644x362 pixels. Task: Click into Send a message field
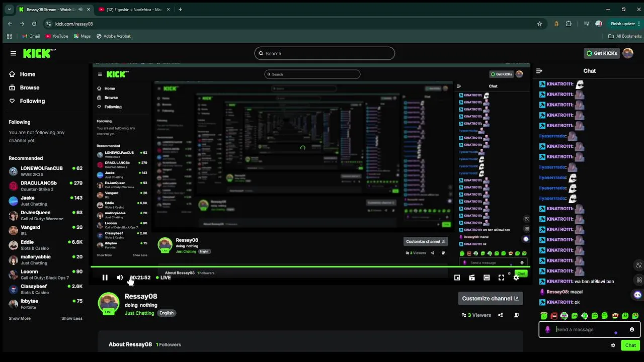[x=589, y=329]
